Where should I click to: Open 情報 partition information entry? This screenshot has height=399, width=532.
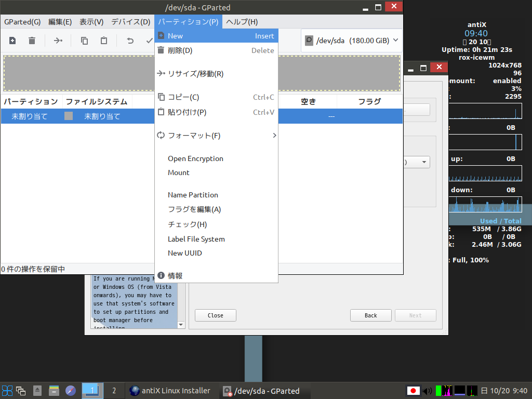pyautogui.click(x=217, y=276)
